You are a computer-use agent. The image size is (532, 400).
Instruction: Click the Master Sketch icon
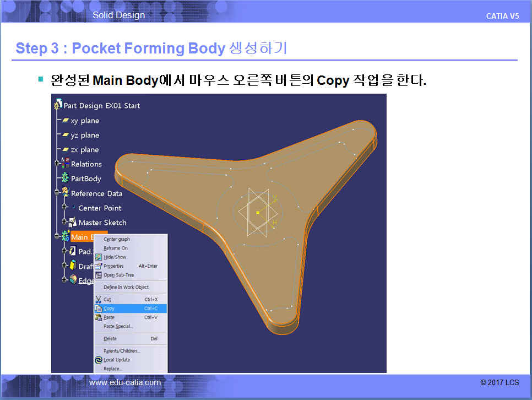coord(72,223)
